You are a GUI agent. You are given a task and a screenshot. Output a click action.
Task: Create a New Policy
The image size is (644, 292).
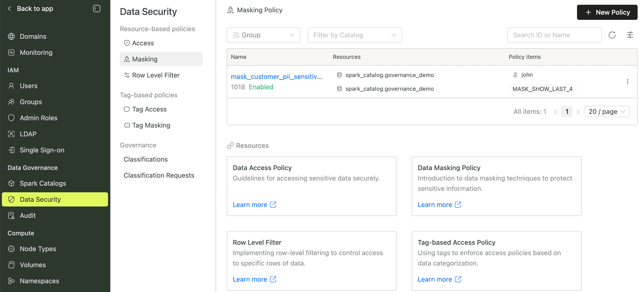[607, 12]
